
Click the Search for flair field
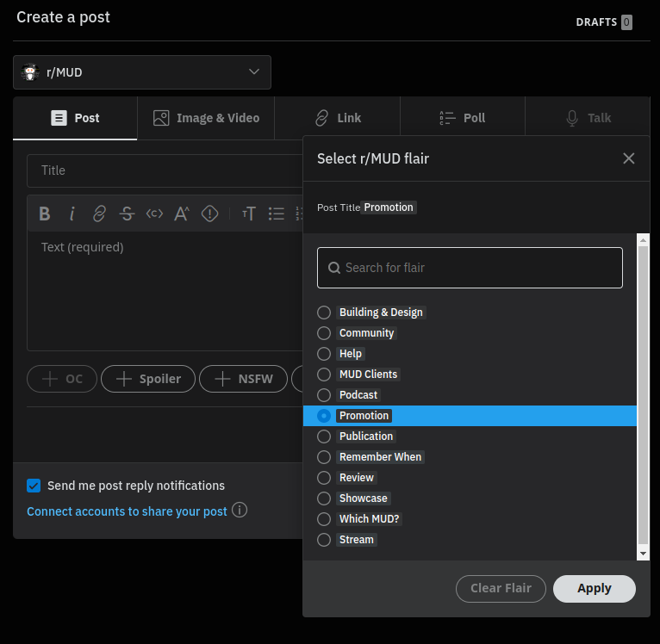(x=470, y=268)
